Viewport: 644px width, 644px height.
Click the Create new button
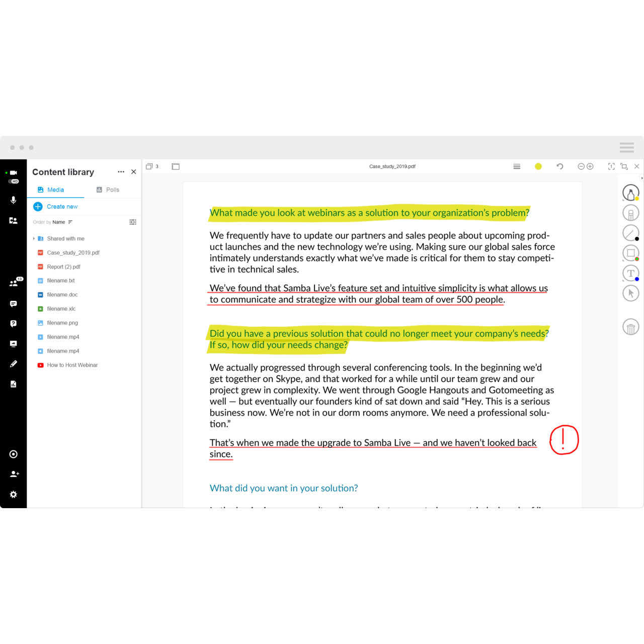(x=56, y=207)
